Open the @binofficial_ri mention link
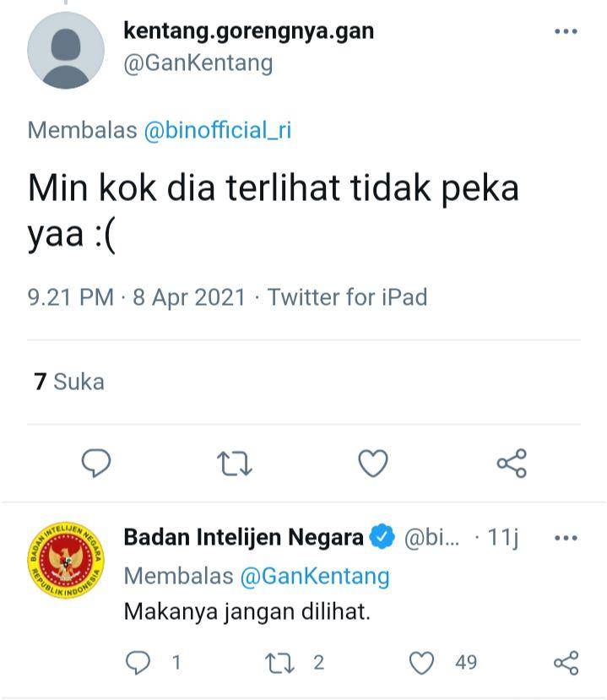The height and width of the screenshot is (700, 607). coord(217,130)
